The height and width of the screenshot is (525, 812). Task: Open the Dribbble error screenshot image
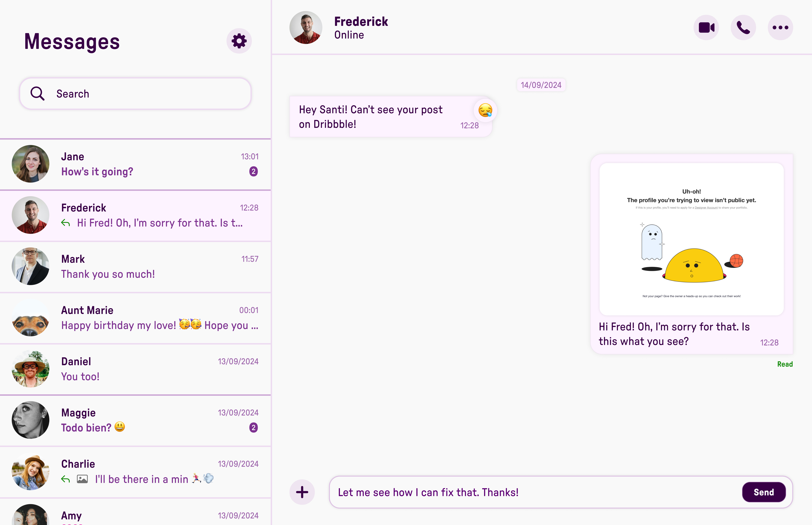point(691,239)
